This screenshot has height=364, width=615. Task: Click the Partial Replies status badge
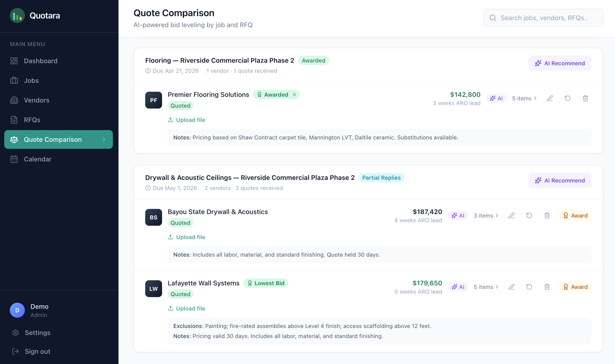point(381,178)
